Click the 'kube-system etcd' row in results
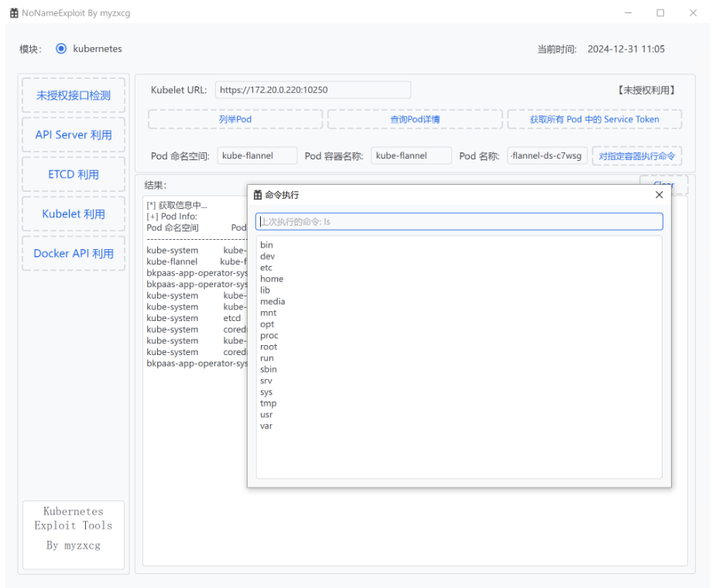The image size is (716, 588). tap(194, 318)
